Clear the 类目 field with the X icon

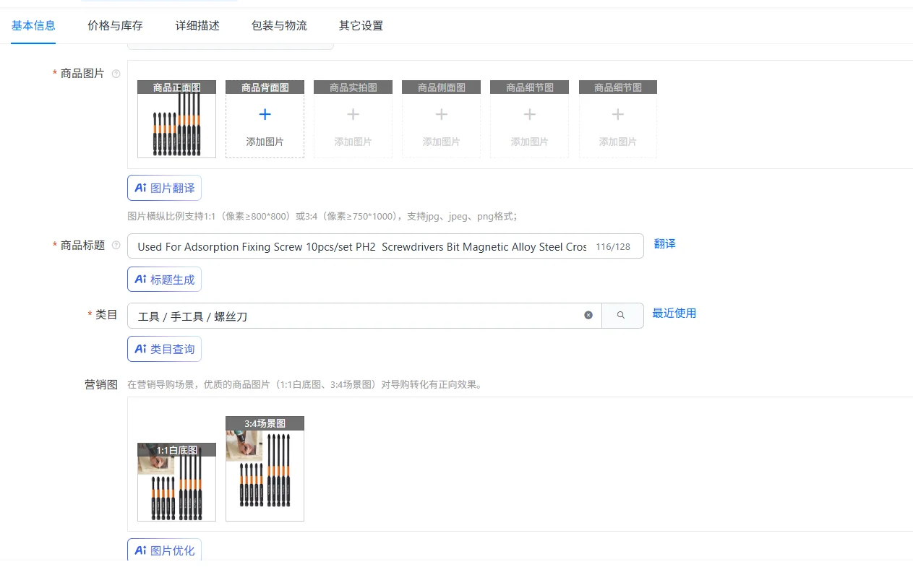pyautogui.click(x=588, y=315)
